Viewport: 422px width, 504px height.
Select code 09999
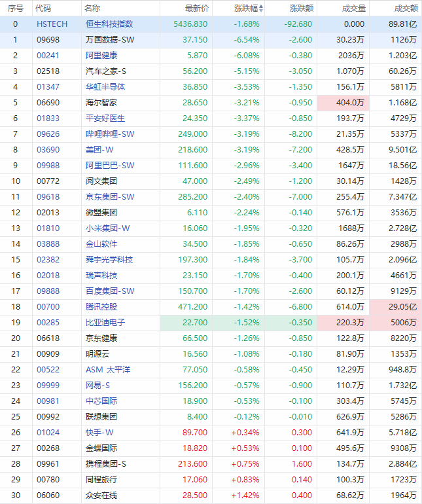[x=48, y=386]
